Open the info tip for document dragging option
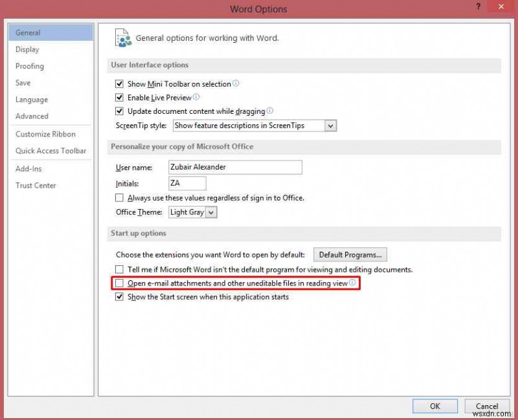The image size is (518, 420). (x=270, y=111)
